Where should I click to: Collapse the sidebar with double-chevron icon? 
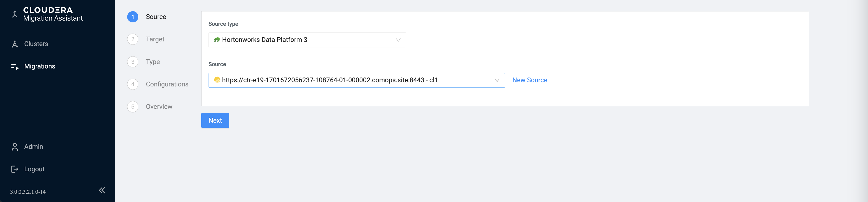102,191
